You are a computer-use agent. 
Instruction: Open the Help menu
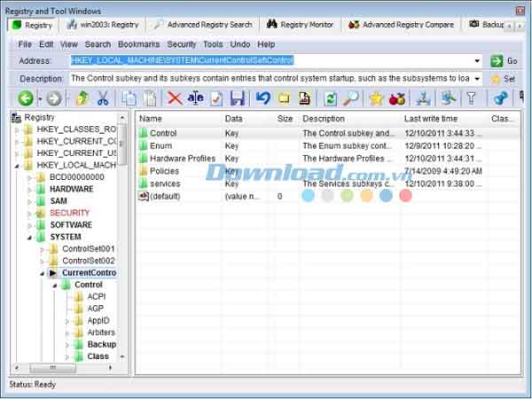coord(266,44)
